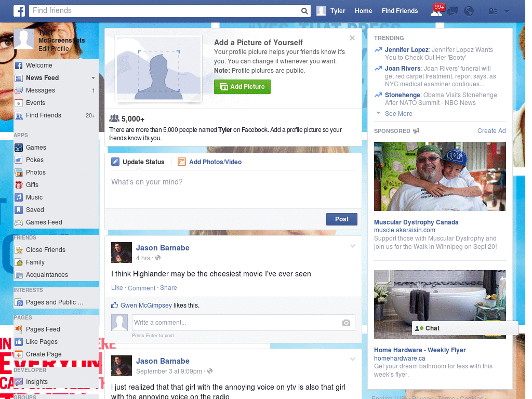Viewport: 532px width, 399px height.
Task: Click the Facebook logo icon
Action: 19,11
